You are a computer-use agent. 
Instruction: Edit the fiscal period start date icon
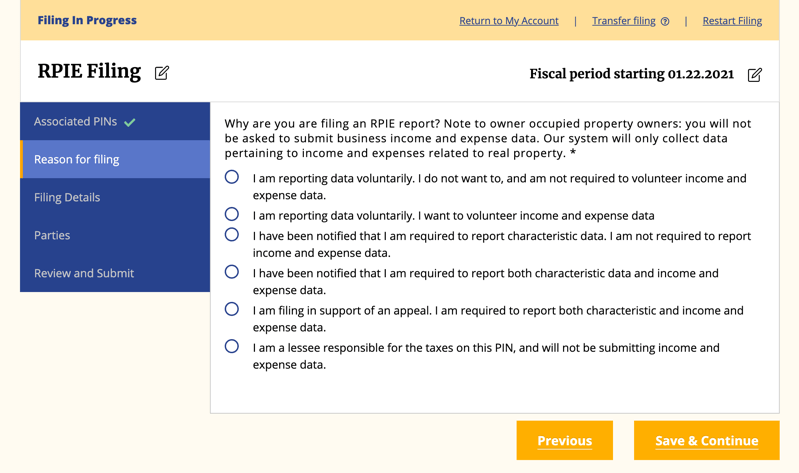pyautogui.click(x=755, y=75)
